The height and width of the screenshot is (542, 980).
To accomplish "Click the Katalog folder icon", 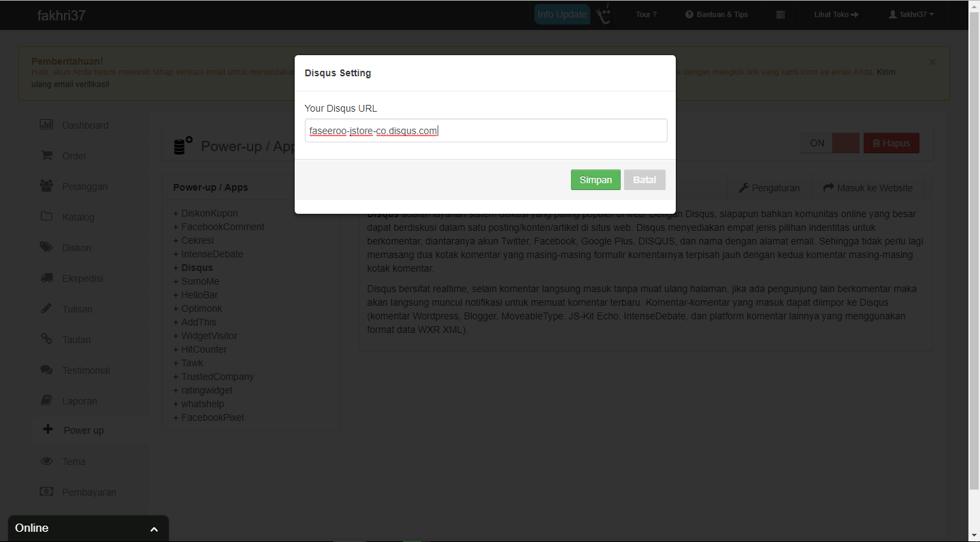I will pos(46,217).
